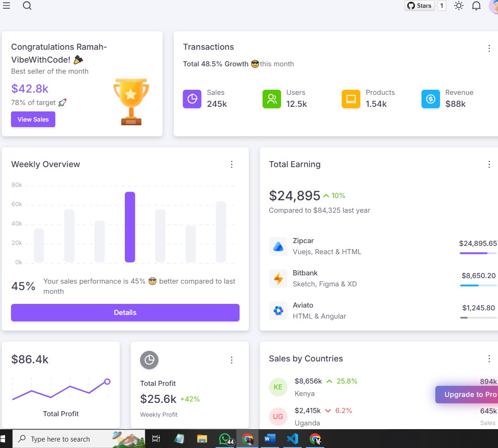Screen dimensions: 498x448
Task: Click the star count badge showing 1
Action: tap(441, 6)
